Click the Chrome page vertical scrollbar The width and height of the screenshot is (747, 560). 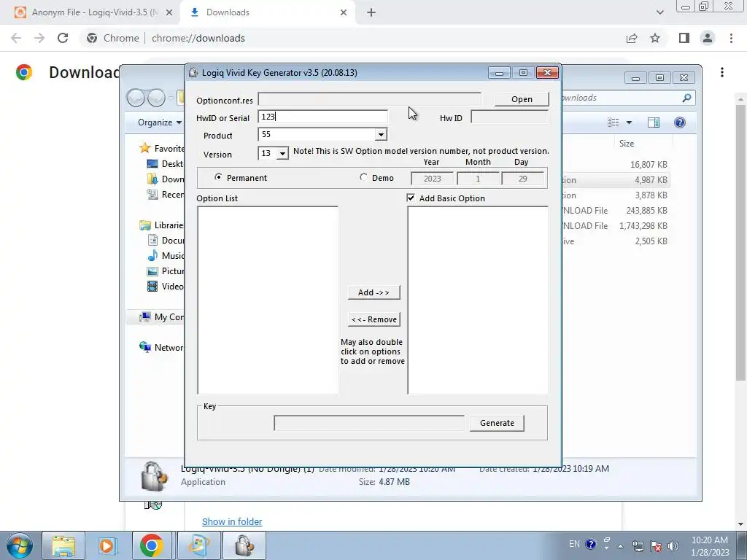pyautogui.click(x=740, y=243)
